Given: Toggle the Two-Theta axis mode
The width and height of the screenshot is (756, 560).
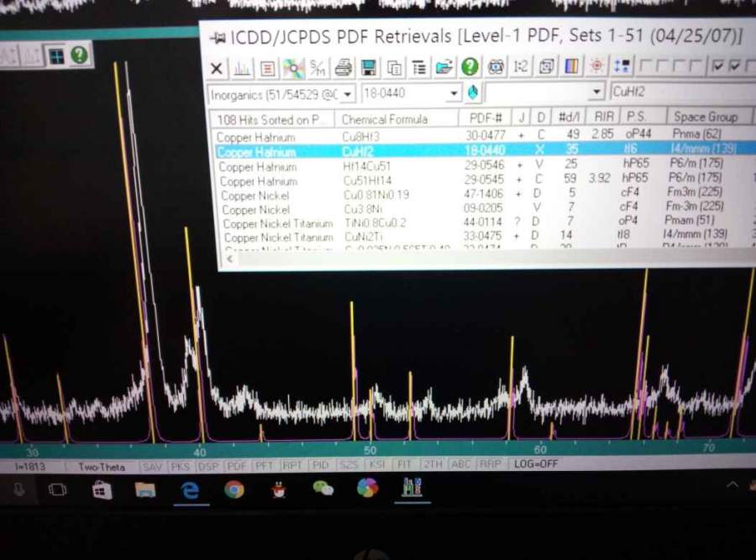Looking at the screenshot, I should pyautogui.click(x=102, y=467).
